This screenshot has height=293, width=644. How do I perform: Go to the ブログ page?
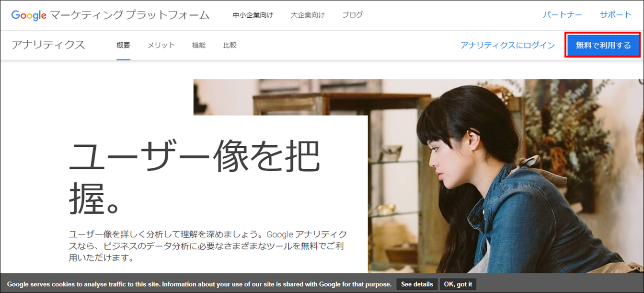click(x=352, y=15)
